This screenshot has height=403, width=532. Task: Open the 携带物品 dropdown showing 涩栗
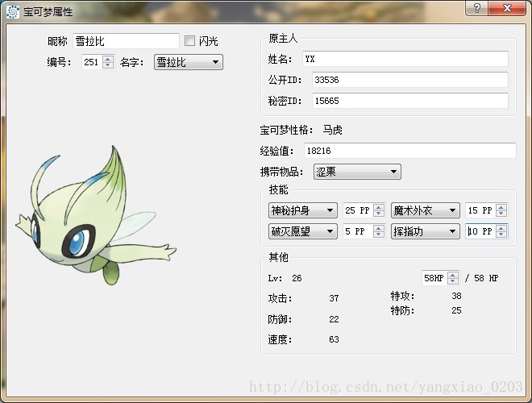pos(357,172)
